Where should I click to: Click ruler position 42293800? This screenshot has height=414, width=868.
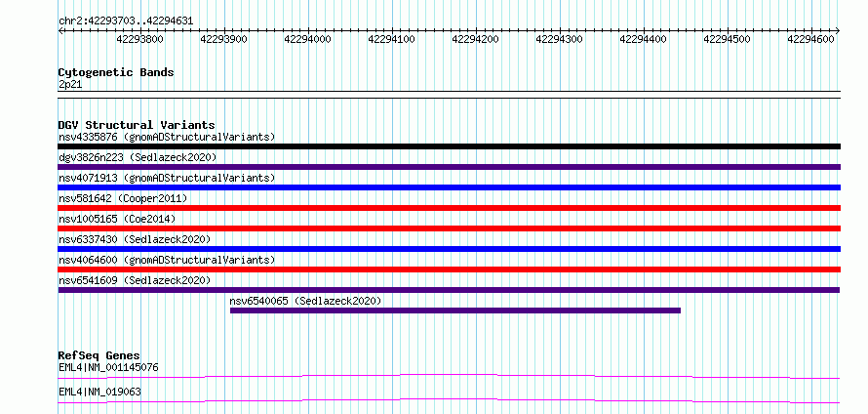140,39
